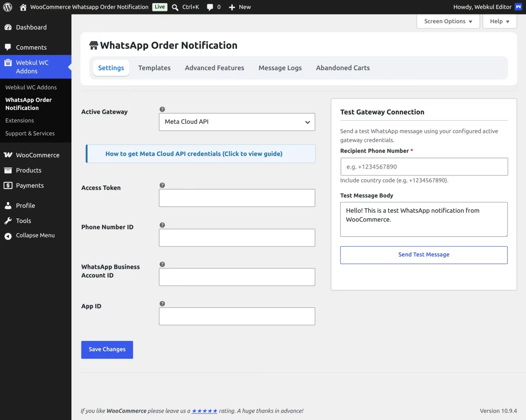
Task: Click the Webkul avatar icon at top right
Action: 519,7
